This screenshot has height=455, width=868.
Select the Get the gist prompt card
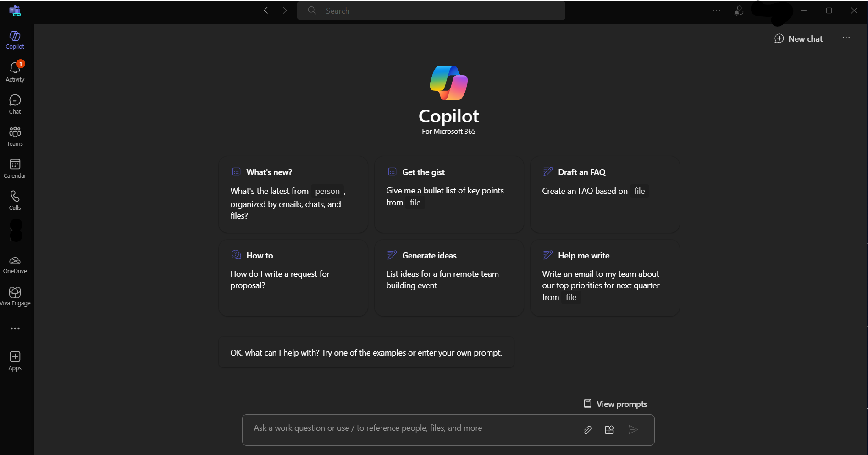pyautogui.click(x=449, y=195)
